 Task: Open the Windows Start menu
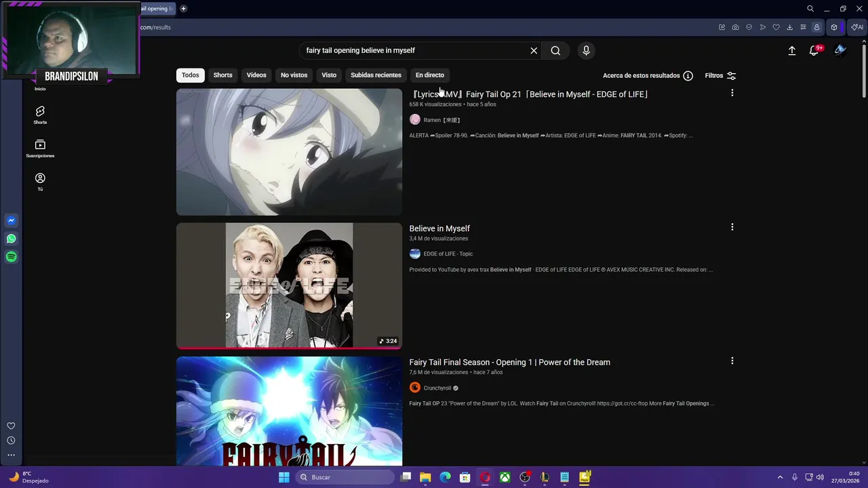[x=284, y=477]
